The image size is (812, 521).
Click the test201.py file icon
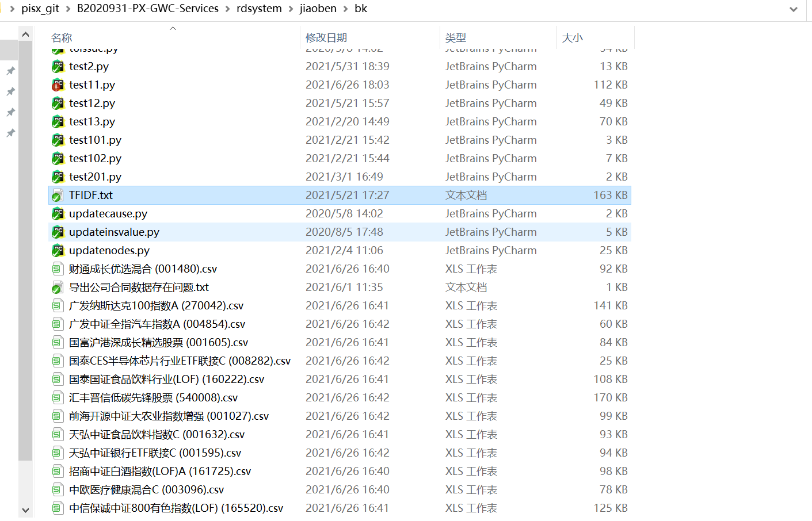click(58, 177)
